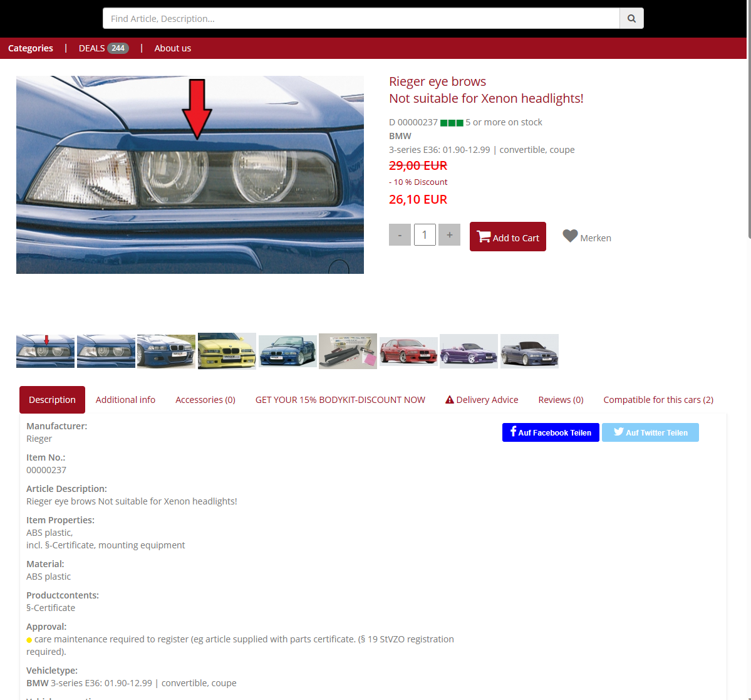Show Compatible for this cars tab
751x700 pixels.
[x=658, y=400]
